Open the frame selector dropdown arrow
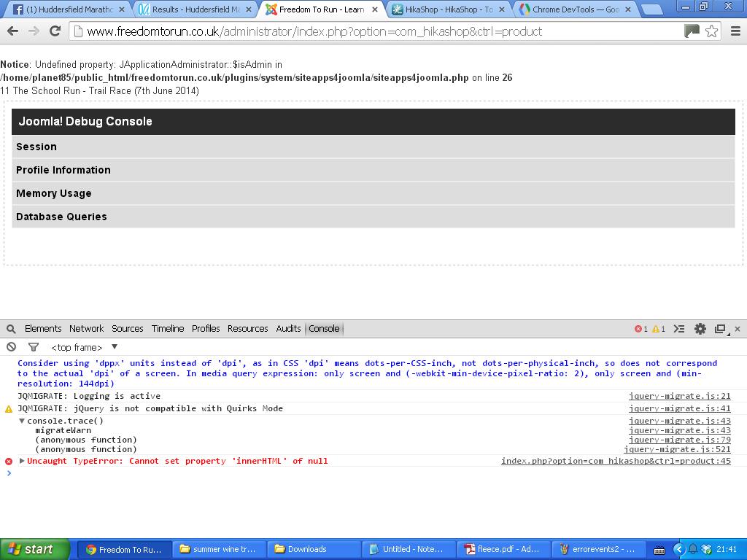 point(115,346)
